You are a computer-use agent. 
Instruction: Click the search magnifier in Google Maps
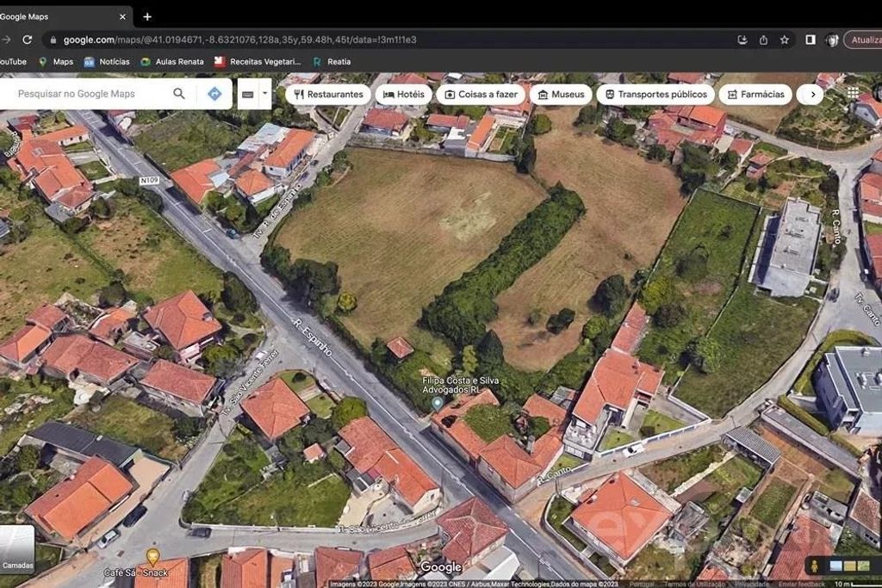tap(179, 94)
